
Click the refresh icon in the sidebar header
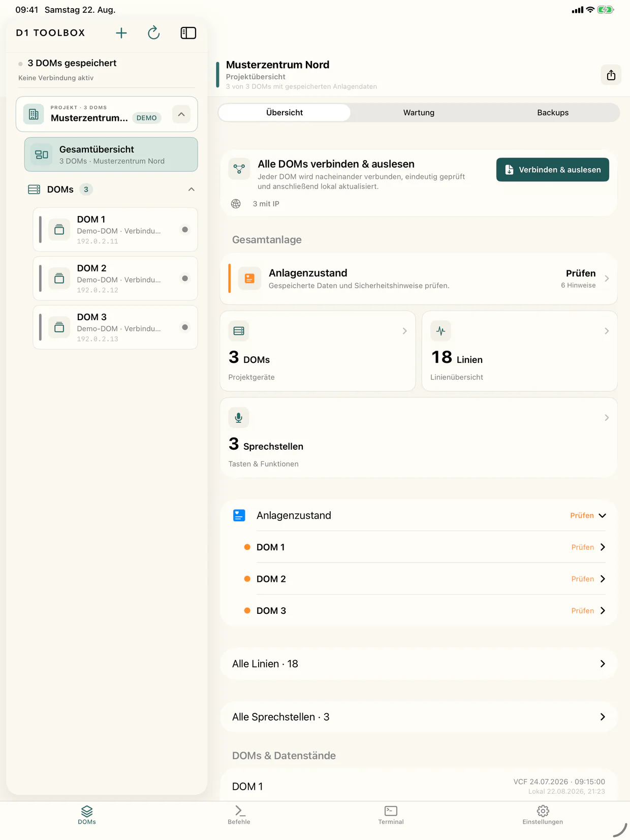pos(153,33)
